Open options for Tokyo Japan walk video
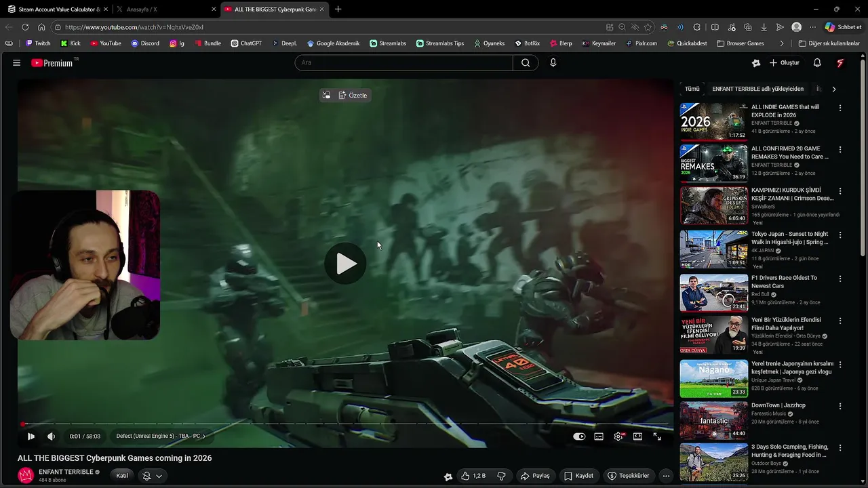Viewport: 868px width, 488px height. tap(840, 235)
